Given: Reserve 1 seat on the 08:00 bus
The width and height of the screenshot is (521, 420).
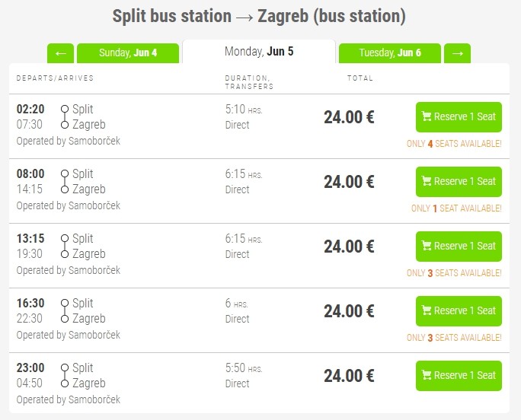Looking at the screenshot, I should (x=459, y=182).
